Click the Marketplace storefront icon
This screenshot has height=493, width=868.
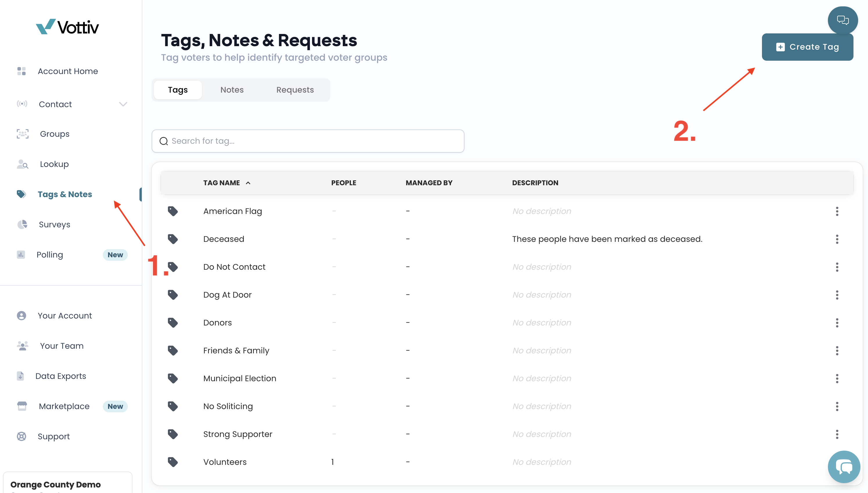tap(22, 406)
